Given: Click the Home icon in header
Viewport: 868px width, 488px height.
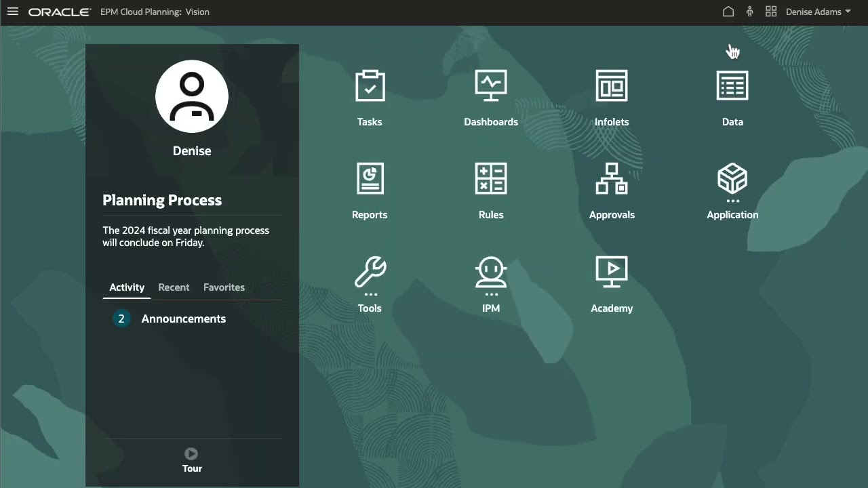Looking at the screenshot, I should pos(728,12).
